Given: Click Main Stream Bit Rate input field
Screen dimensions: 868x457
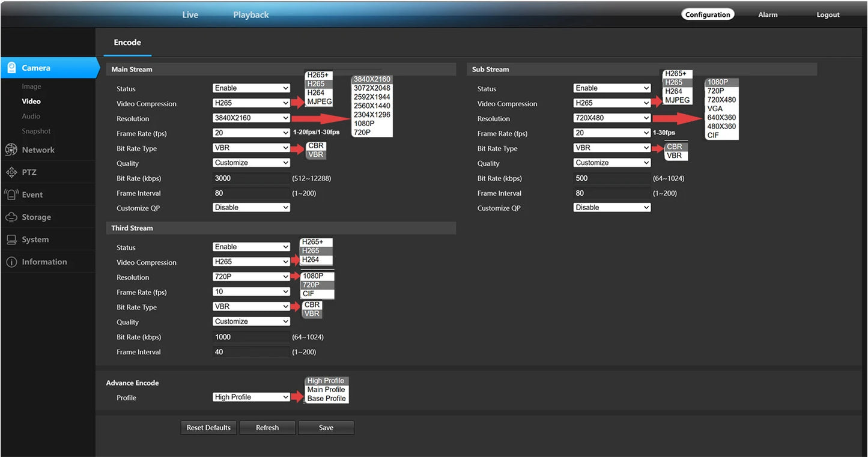Looking at the screenshot, I should coord(252,178).
